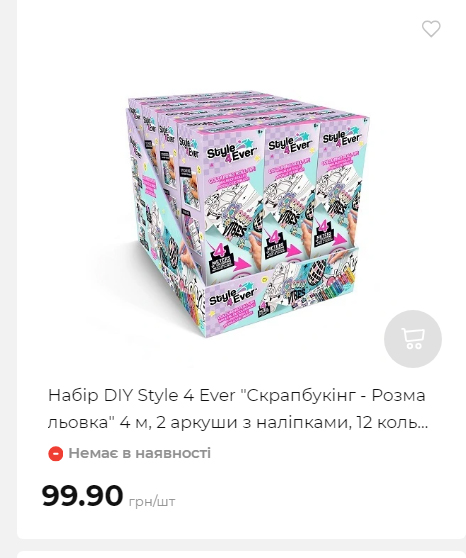This screenshot has height=558, width=466.
Task: Click the "грн/шт" unit label
Action: [x=152, y=501]
